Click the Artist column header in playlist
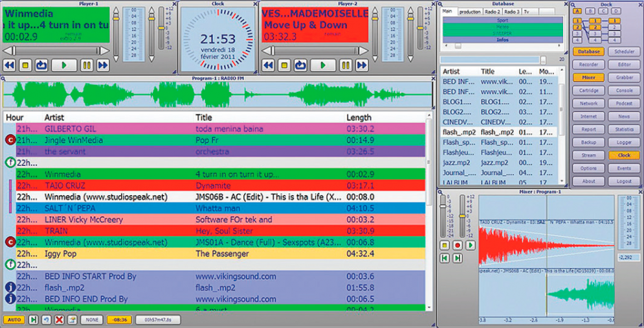The width and height of the screenshot is (644, 328). coord(54,118)
